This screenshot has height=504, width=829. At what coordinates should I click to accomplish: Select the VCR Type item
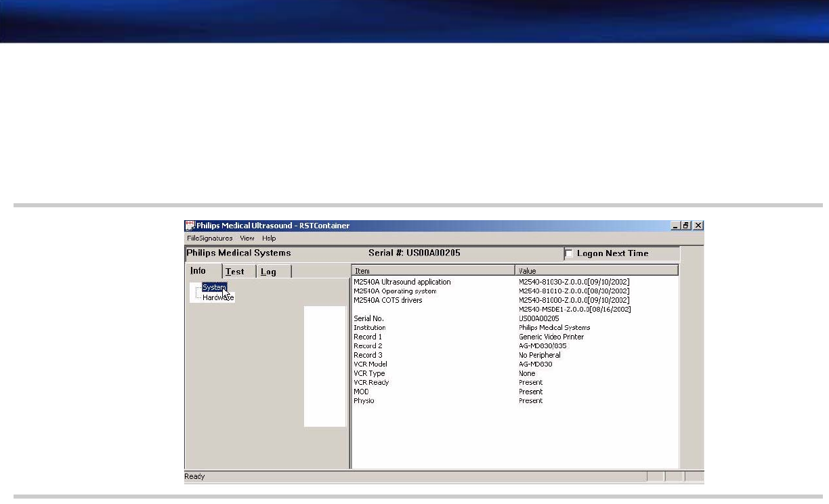369,373
